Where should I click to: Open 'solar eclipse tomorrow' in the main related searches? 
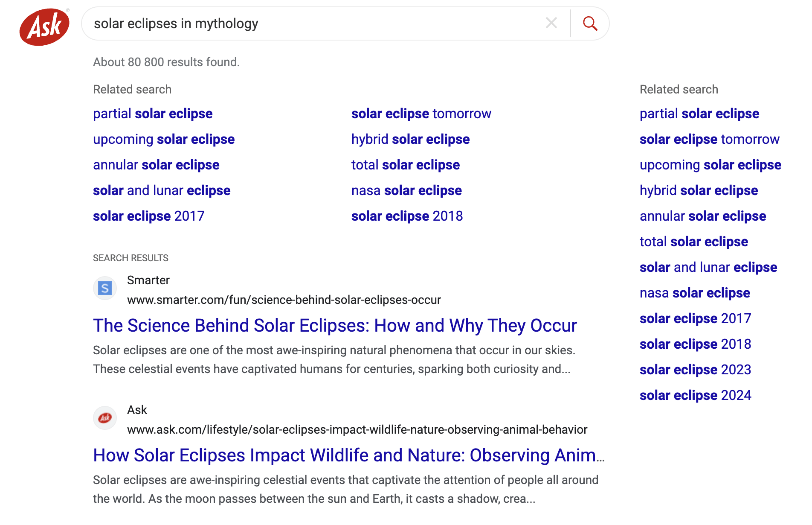click(x=421, y=114)
